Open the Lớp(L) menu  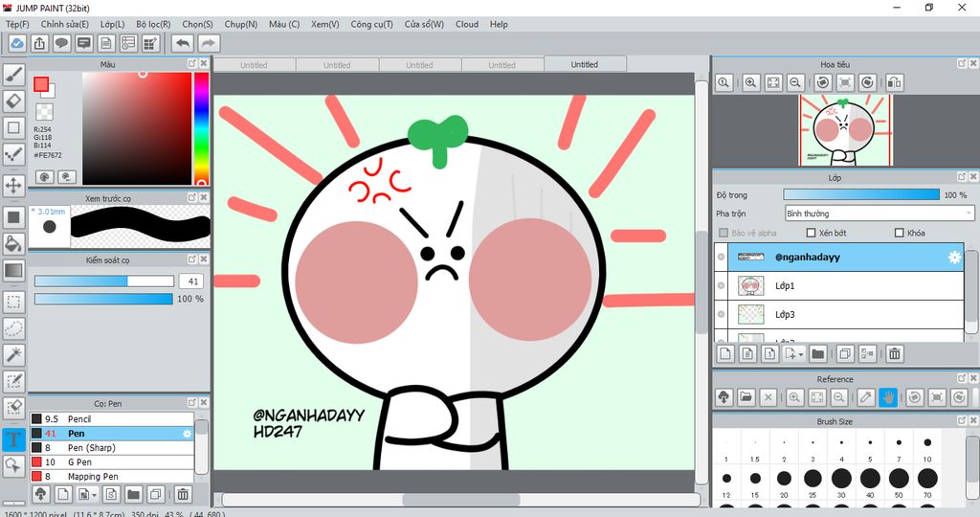point(113,24)
